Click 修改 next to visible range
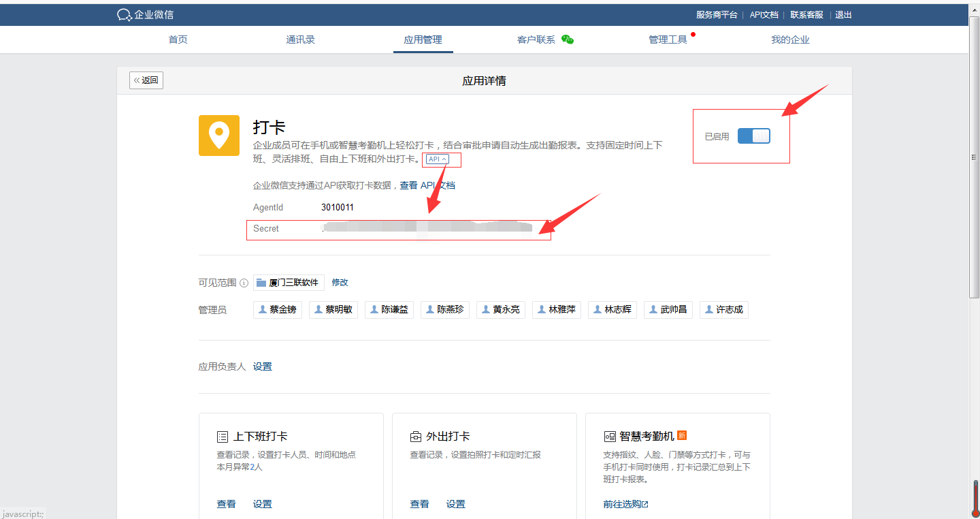980x519 pixels. pos(340,283)
